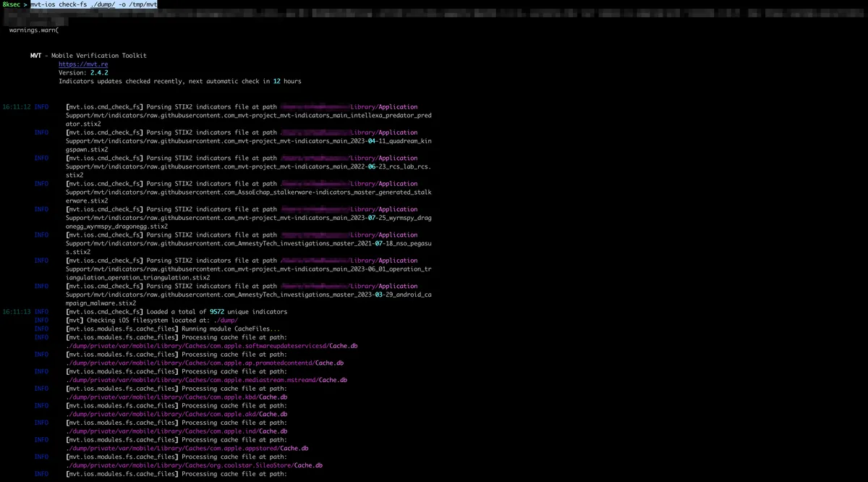Click the com.apple.appstored Cache.db path
Viewport: 868px width, 482px height.
(187, 449)
